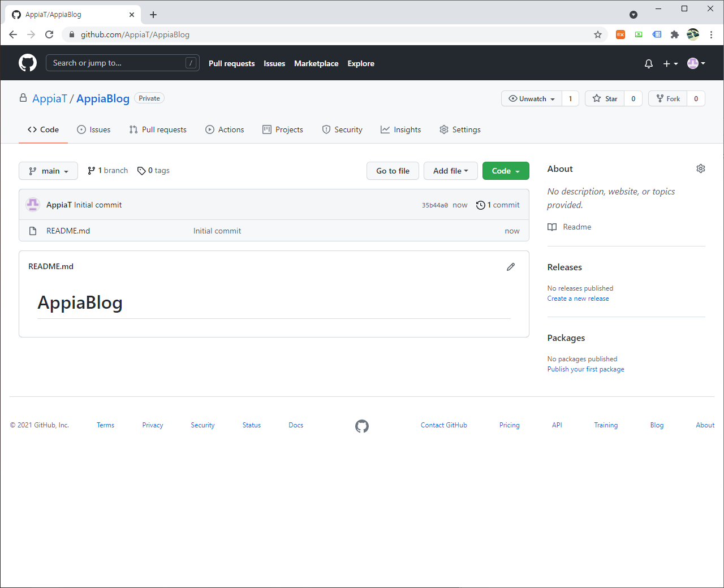Image resolution: width=724 pixels, height=588 pixels.
Task: Open the orange browser extension icon
Action: 620,34
